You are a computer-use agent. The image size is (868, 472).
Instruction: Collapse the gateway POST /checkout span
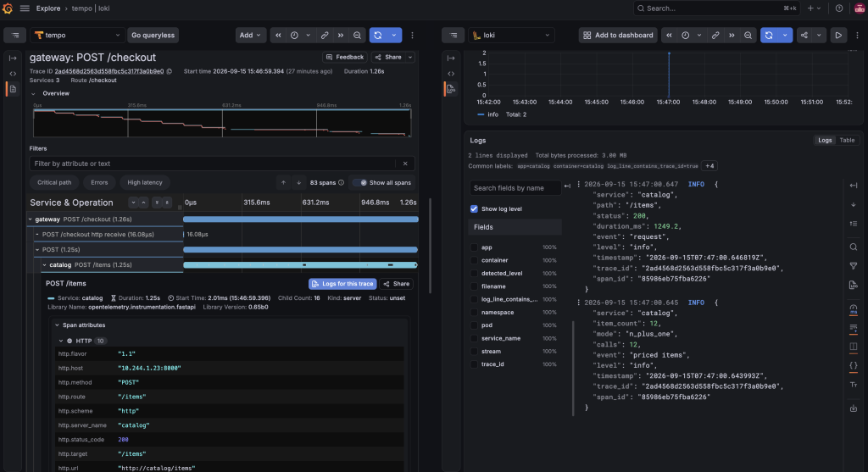(31, 219)
